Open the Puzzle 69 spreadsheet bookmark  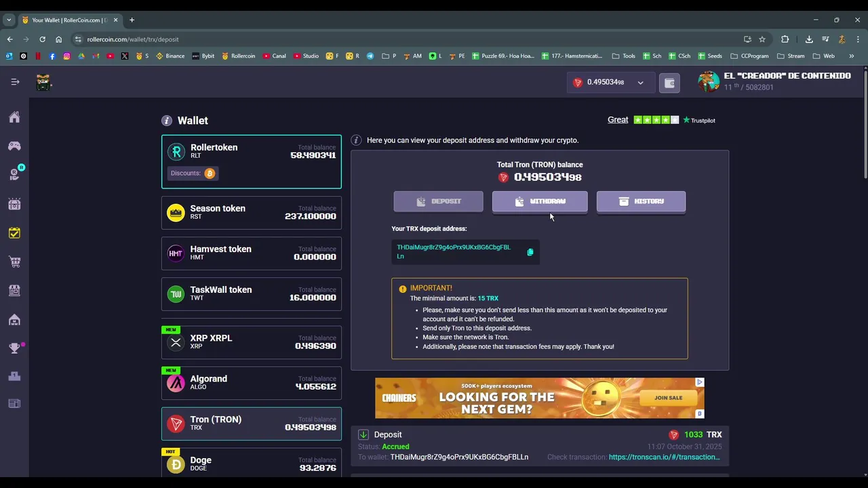[x=503, y=56]
